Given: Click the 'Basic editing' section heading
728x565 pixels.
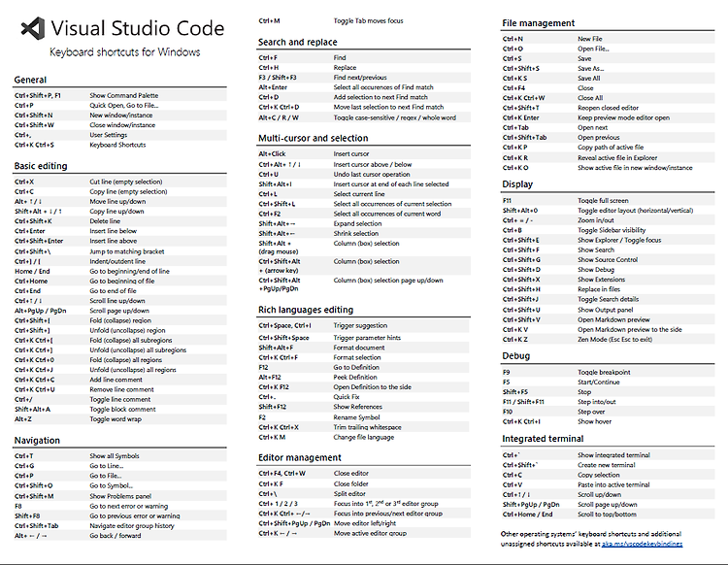Looking at the screenshot, I should (41, 166).
